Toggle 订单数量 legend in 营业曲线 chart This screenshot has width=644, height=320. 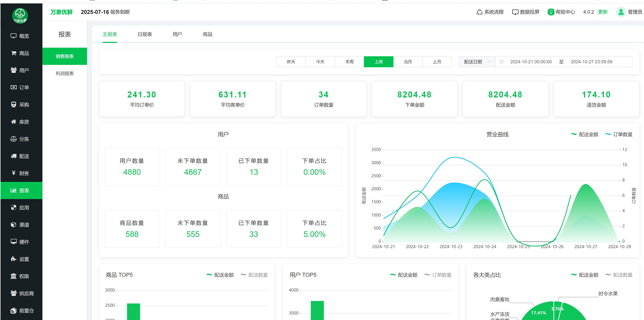tap(619, 134)
